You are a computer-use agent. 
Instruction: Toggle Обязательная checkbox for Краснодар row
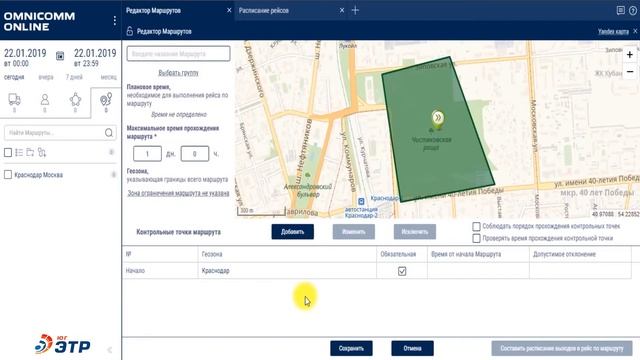click(402, 271)
